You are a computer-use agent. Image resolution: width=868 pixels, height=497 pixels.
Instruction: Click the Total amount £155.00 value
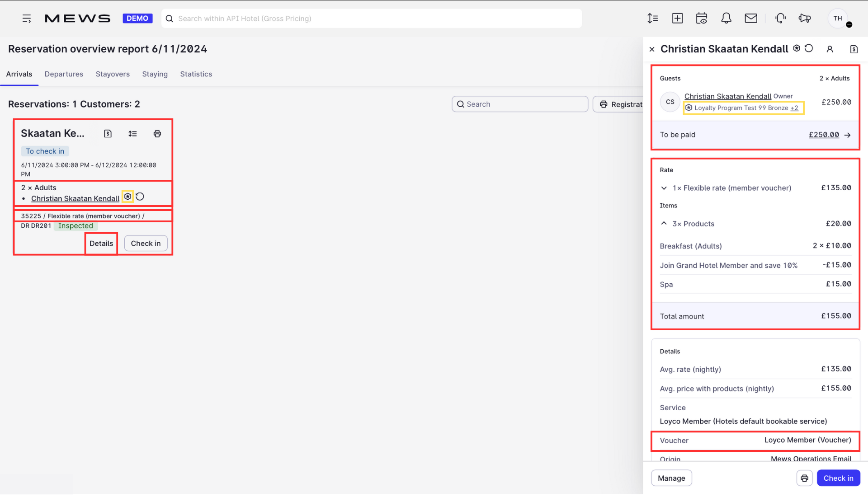point(836,316)
